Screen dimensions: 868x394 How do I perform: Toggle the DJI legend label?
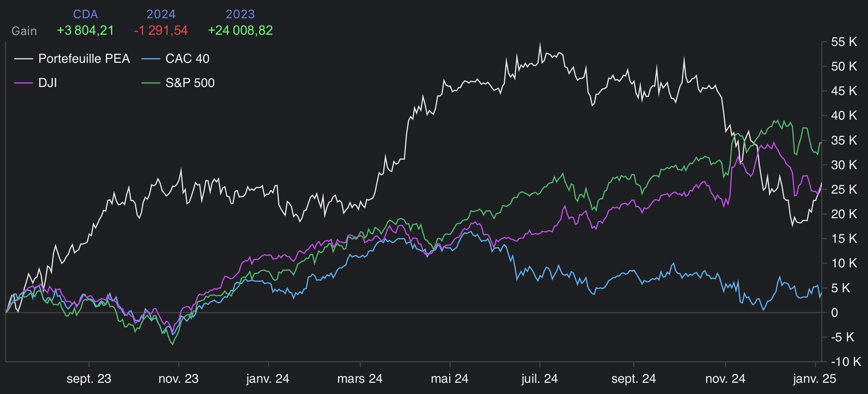click(x=48, y=83)
